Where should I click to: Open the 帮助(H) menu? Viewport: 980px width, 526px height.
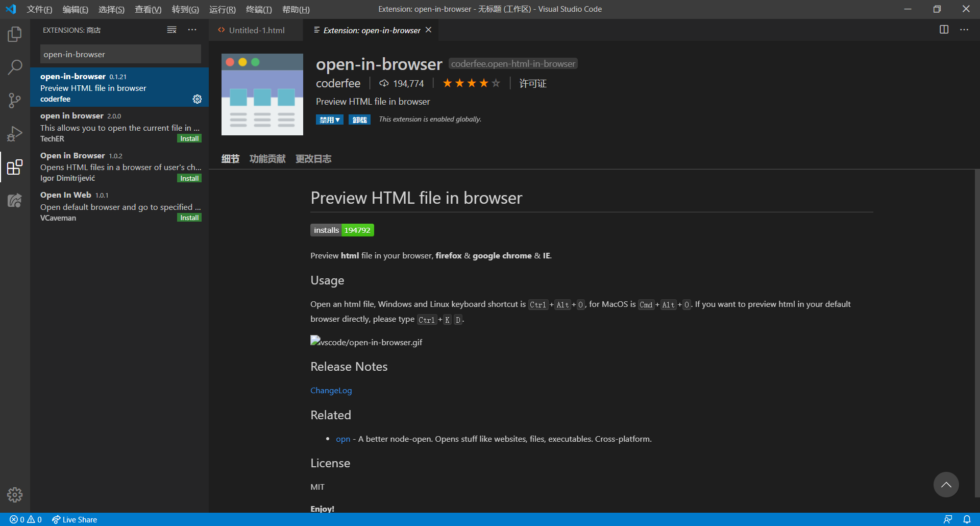pos(296,9)
